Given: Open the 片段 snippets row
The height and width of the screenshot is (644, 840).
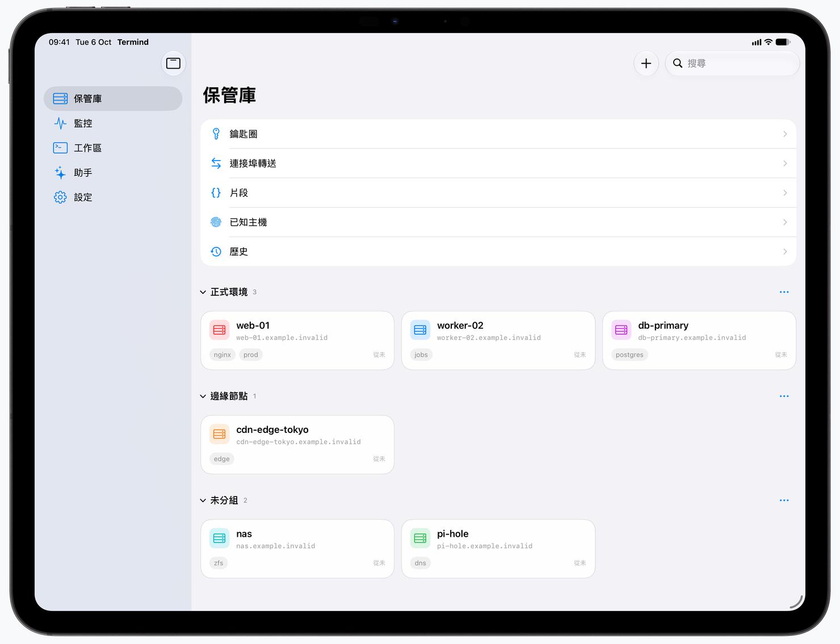Looking at the screenshot, I should coord(498,193).
